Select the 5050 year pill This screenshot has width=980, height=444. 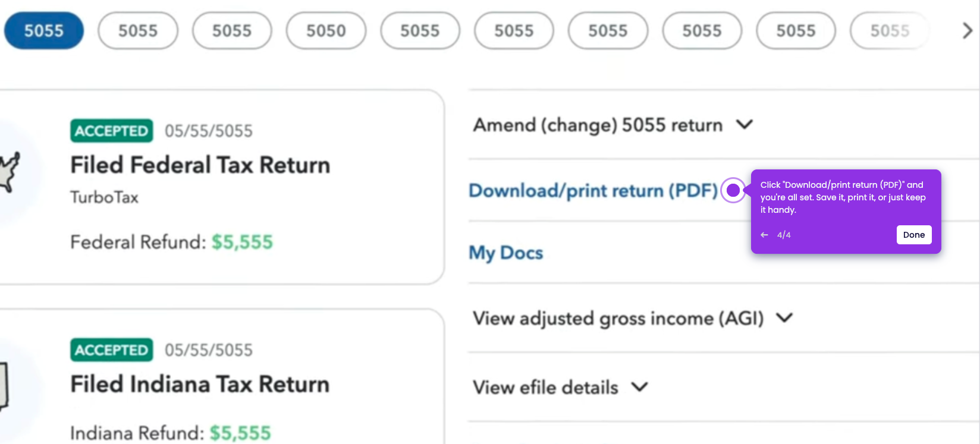(x=326, y=31)
